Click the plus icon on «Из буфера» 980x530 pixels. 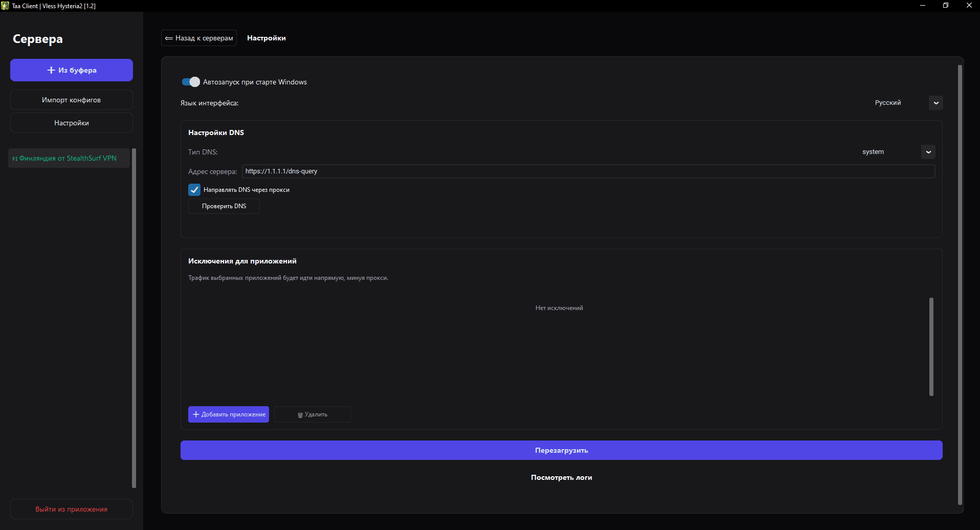51,70
